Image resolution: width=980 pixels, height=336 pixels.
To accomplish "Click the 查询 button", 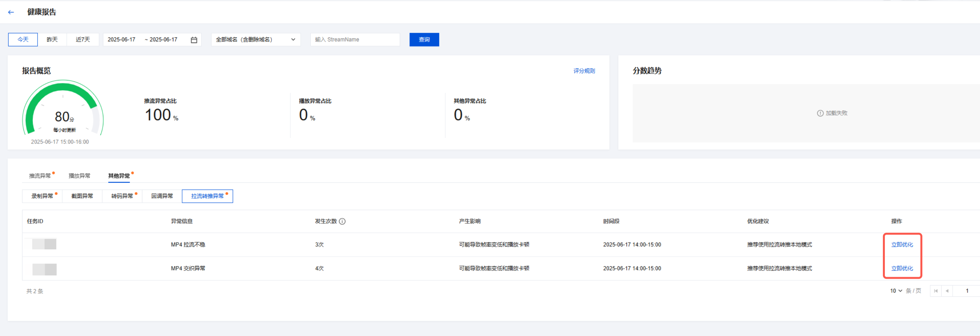I will click(424, 39).
